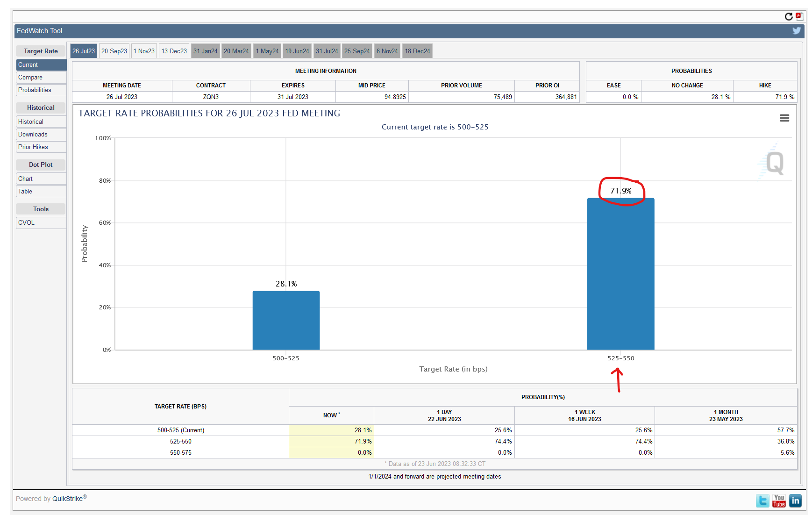This screenshot has height=515, width=812.
Task: Click the 500-525 bar in chart
Action: click(286, 321)
